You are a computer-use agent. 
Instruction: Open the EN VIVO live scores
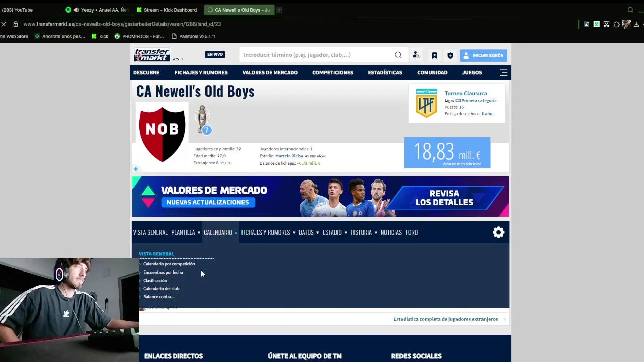point(215,54)
